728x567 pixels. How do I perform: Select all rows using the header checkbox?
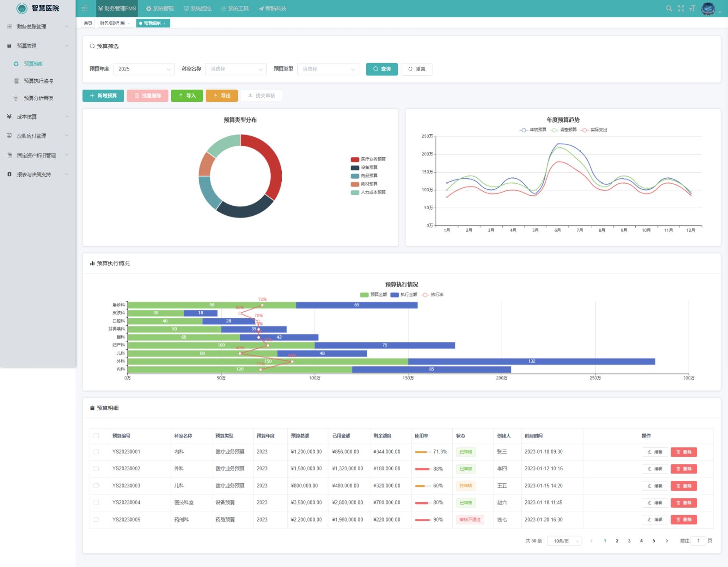point(96,436)
